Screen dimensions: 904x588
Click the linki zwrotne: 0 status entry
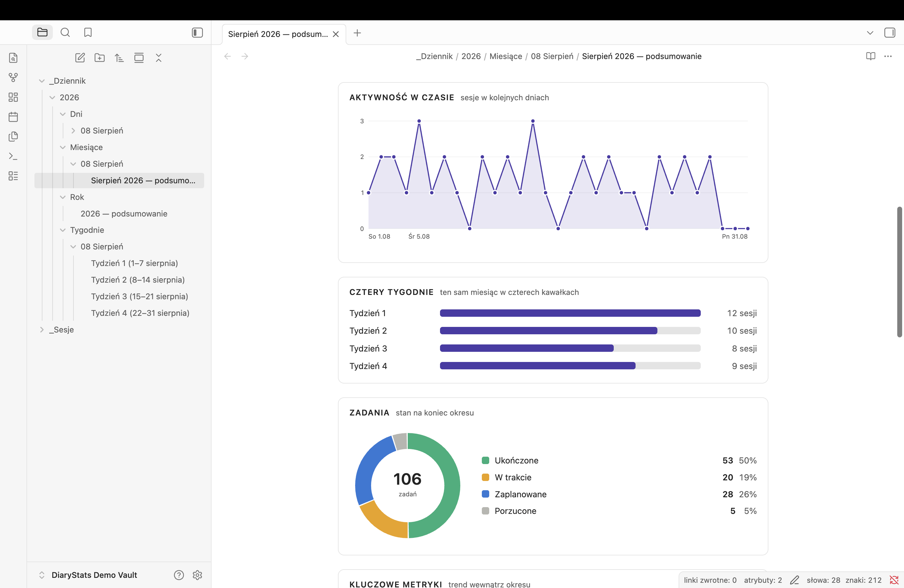[x=710, y=580]
